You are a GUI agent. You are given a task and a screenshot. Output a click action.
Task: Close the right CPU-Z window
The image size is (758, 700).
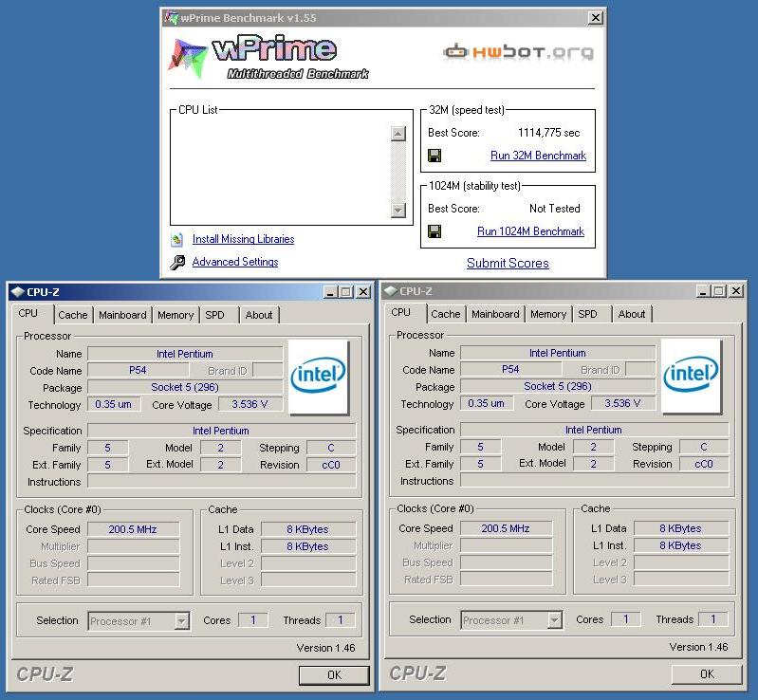(x=736, y=290)
